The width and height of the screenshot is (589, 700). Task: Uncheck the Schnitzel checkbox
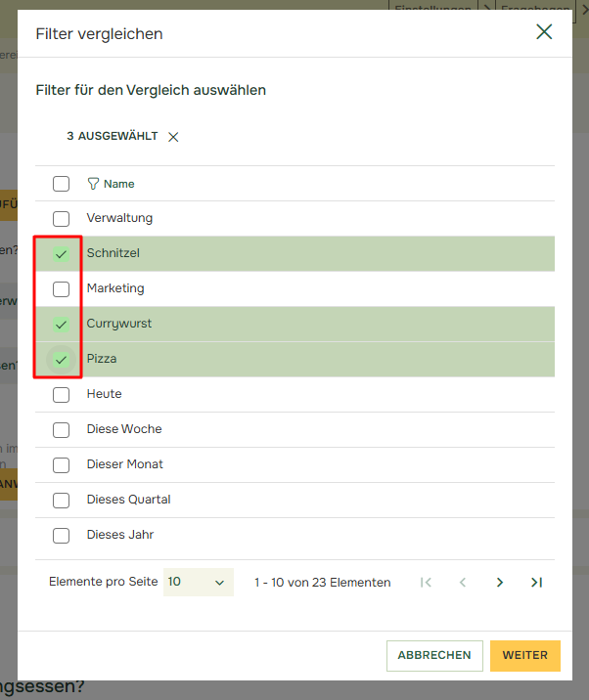[61, 254]
